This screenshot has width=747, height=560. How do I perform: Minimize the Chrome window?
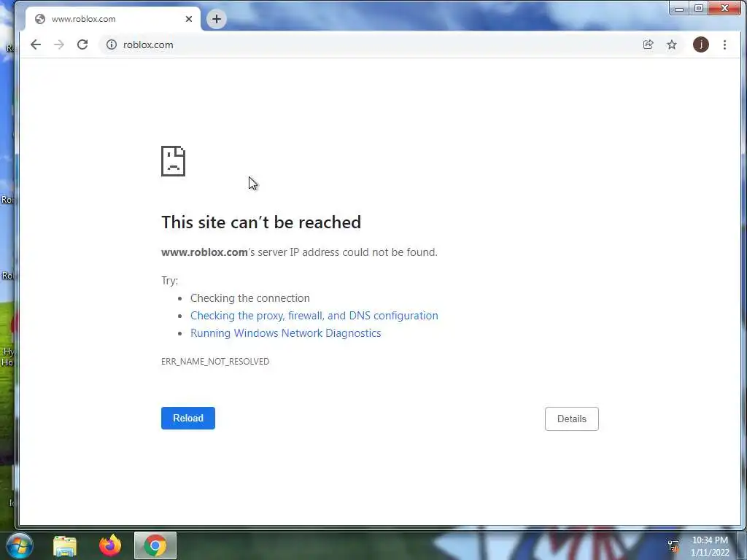click(x=679, y=8)
